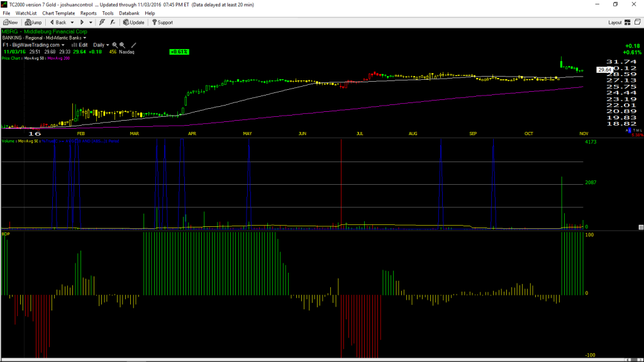This screenshot has width=644, height=362.
Task: Open the Databank menu
Action: tap(129, 13)
